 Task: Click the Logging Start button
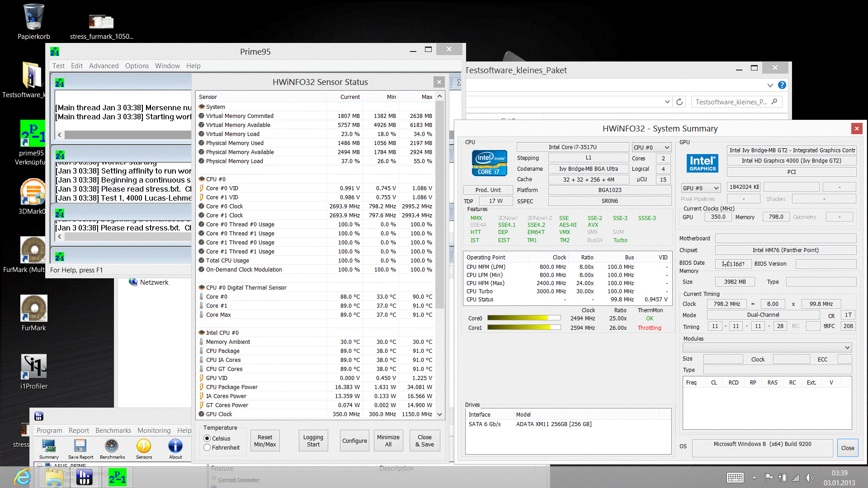coord(313,441)
